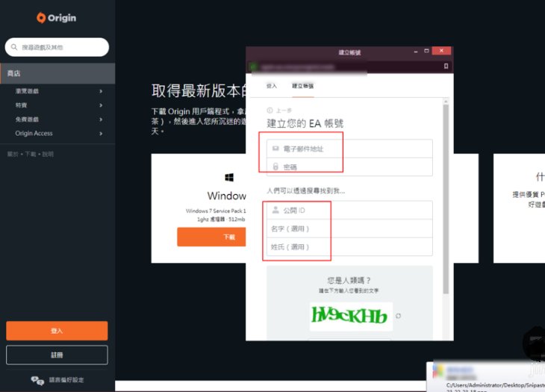The width and height of the screenshot is (545, 392).
Task: Click the language preference speech bubble icon
Action: click(37, 380)
